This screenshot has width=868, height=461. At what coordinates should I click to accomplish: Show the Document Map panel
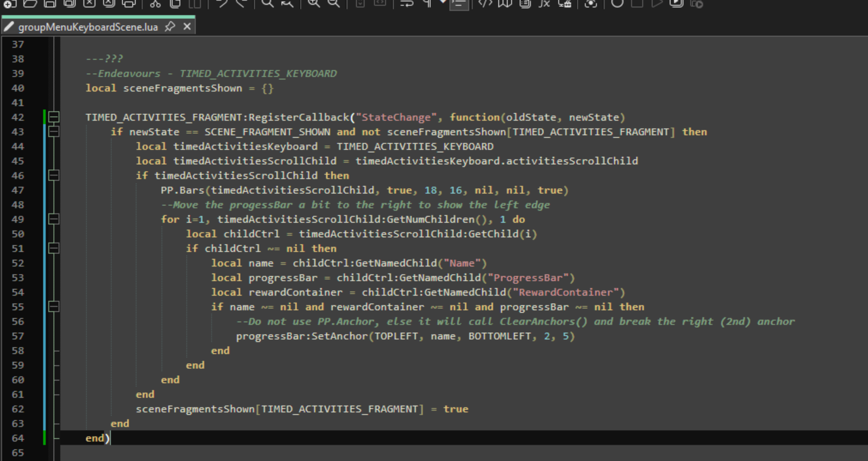tap(505, 3)
